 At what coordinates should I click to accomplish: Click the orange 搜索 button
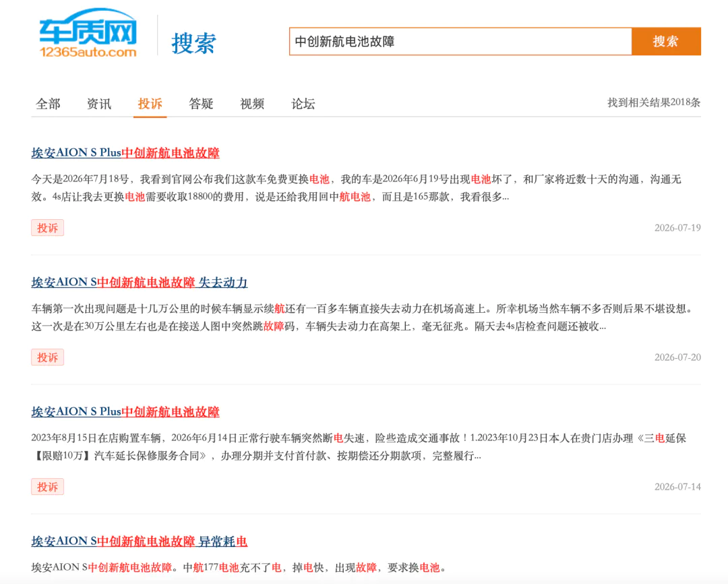click(x=666, y=41)
